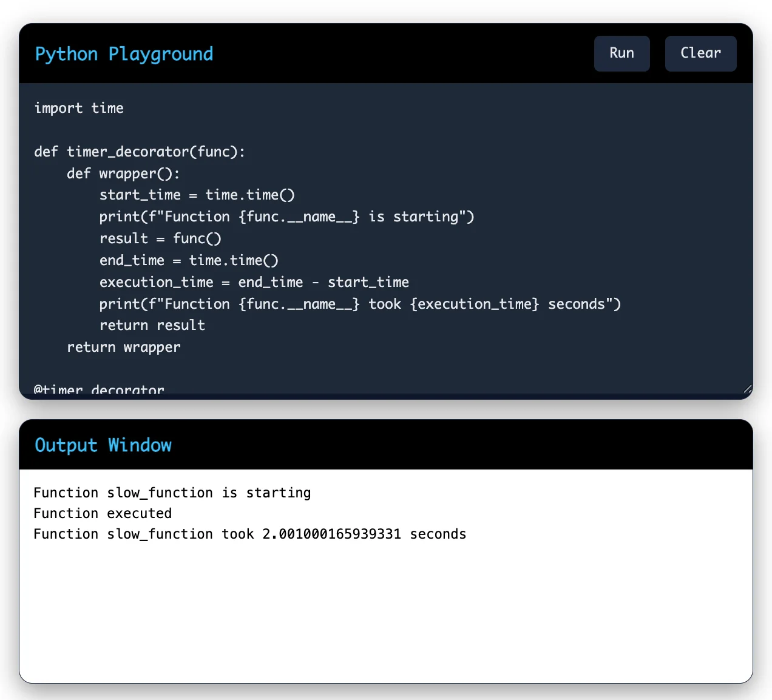Click the print line with 'is starting'
Image resolution: width=772 pixels, height=700 pixels.
pyautogui.click(x=286, y=217)
